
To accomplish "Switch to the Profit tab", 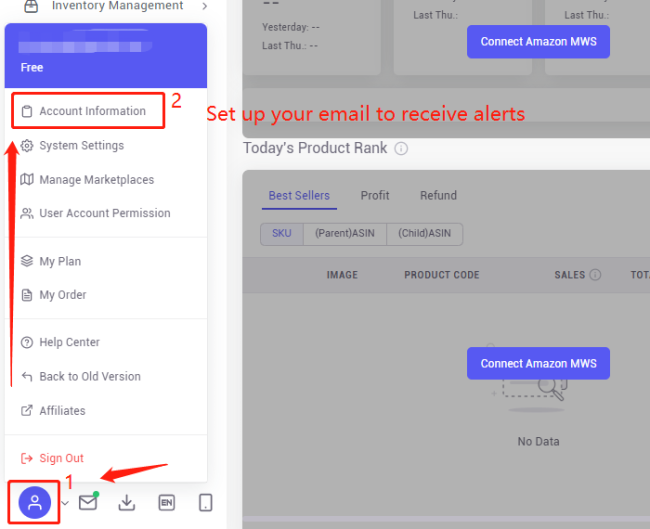I will tap(375, 195).
